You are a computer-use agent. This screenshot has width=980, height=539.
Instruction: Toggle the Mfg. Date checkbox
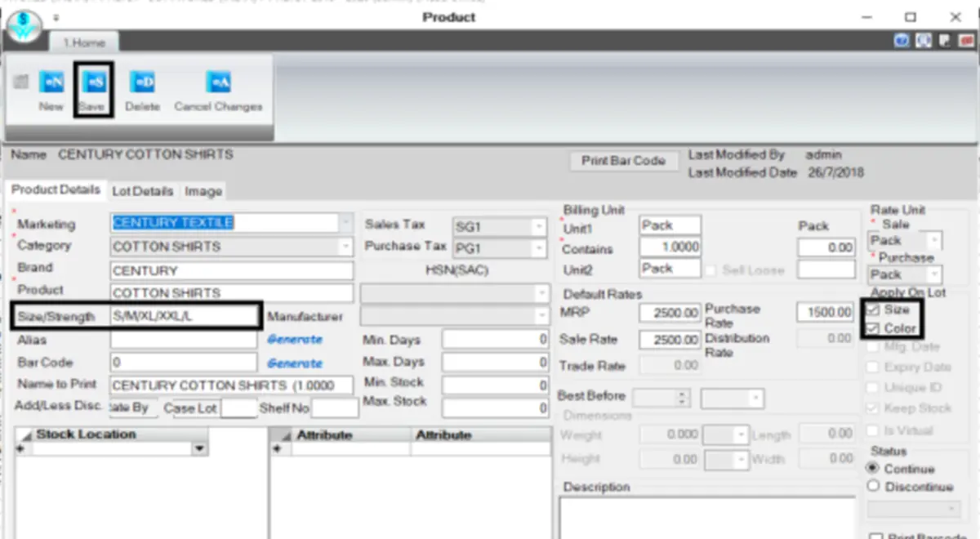coord(873,347)
